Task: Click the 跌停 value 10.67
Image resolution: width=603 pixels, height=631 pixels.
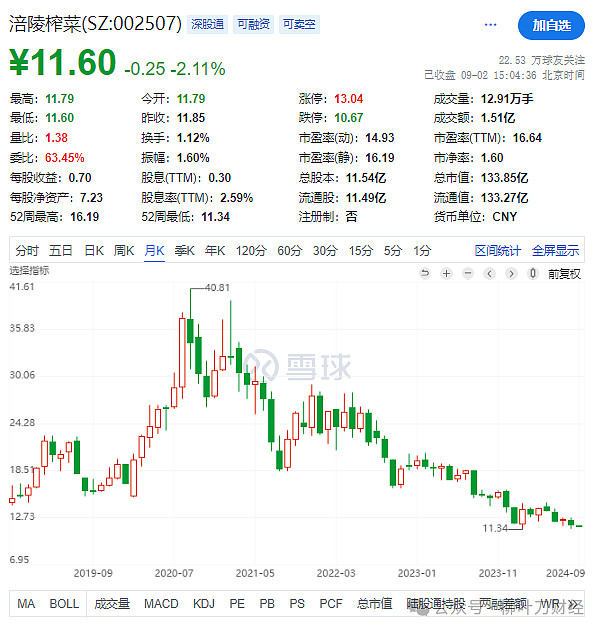Action: (x=349, y=118)
